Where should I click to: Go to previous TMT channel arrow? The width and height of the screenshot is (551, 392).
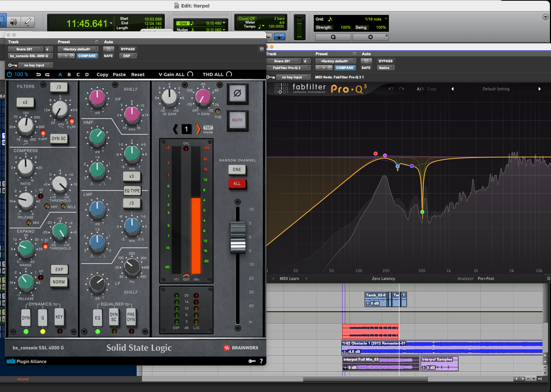[x=176, y=129]
